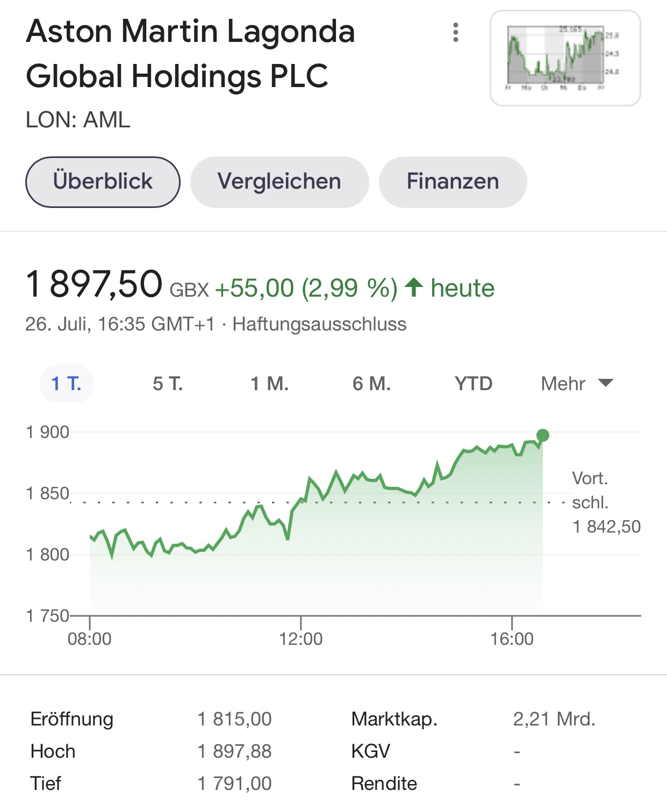This screenshot has width=667, height=812.
Task: Open the stock chart thumbnail image
Action: click(565, 58)
